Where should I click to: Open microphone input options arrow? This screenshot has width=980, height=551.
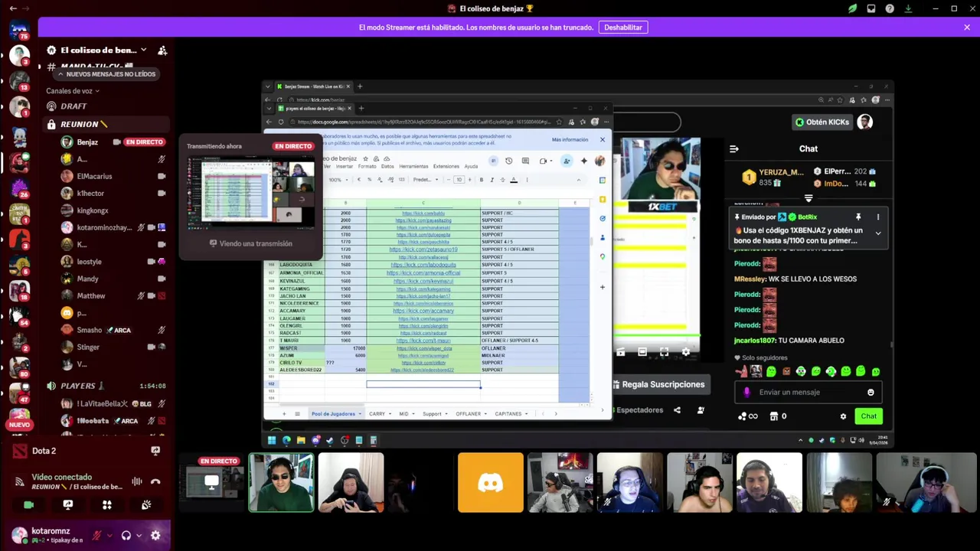pos(109,536)
